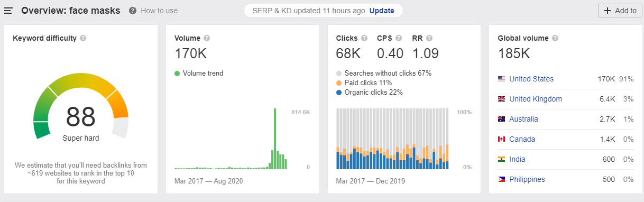
Task: Open the Australia country link
Action: tap(523, 119)
